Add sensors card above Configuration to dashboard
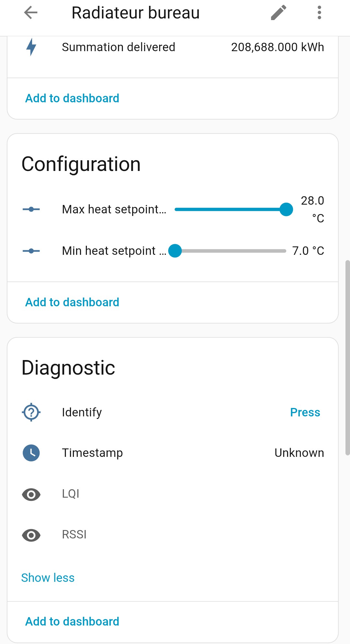350x644 pixels. (72, 98)
